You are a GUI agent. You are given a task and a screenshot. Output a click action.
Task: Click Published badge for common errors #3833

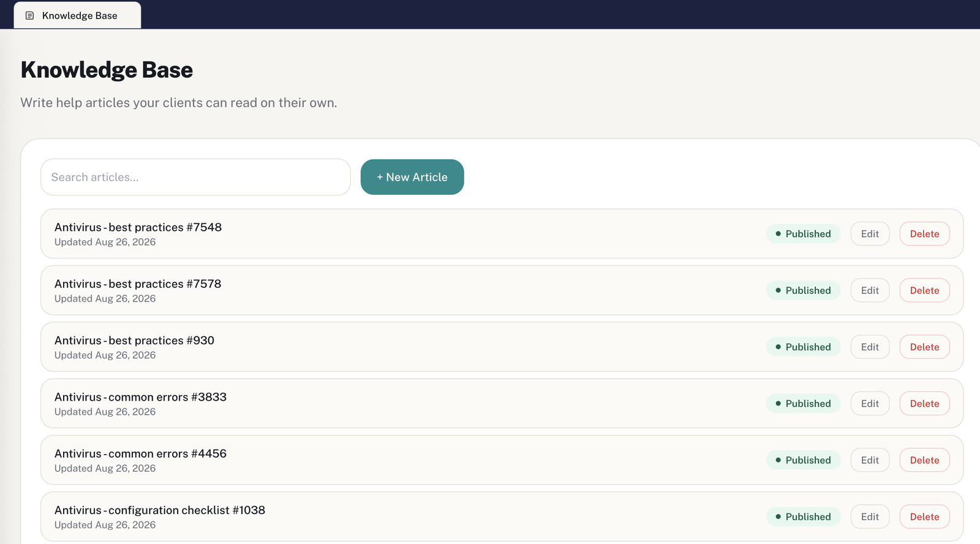point(803,403)
